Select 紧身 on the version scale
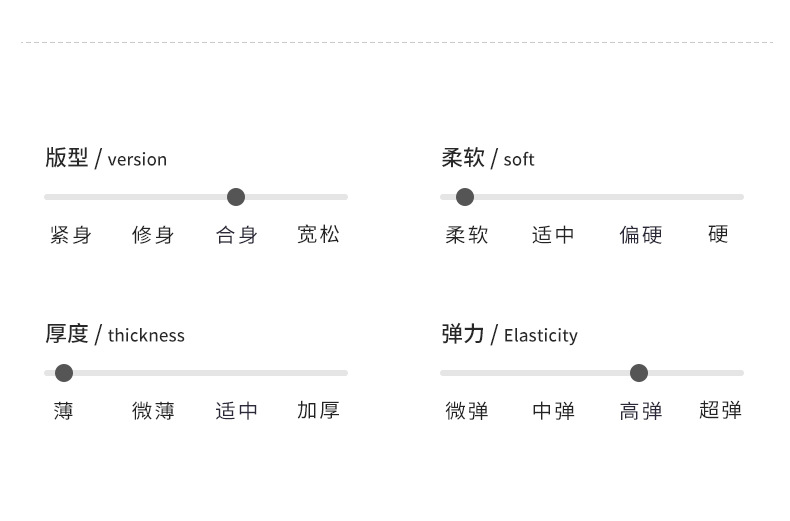Image resolution: width=790 pixels, height=521 pixels. click(x=71, y=235)
